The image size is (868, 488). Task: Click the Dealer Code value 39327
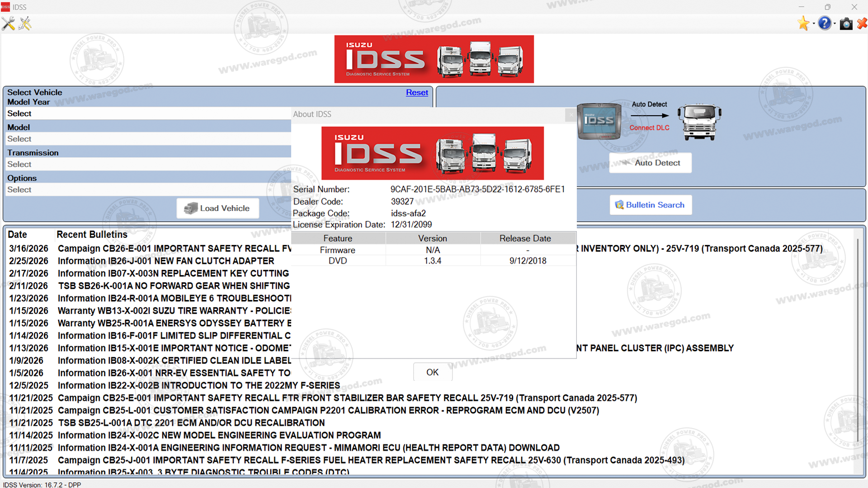click(x=402, y=202)
